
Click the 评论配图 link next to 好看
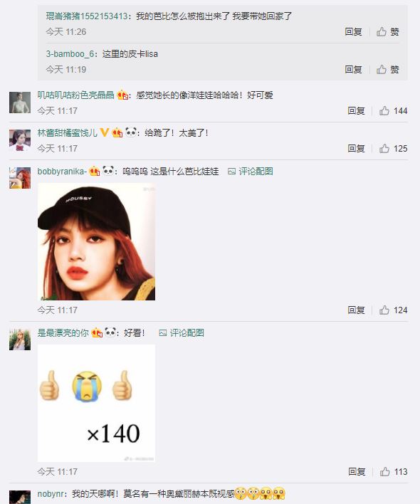point(182,333)
